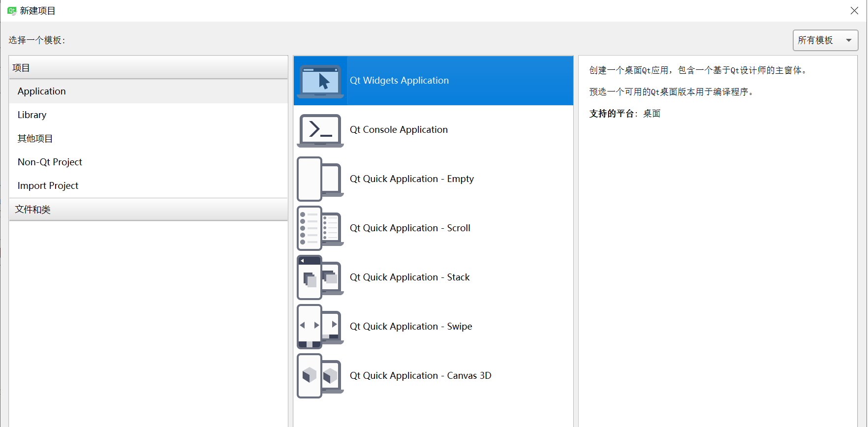
Task: Click the 选择一个模板 label
Action: point(37,40)
